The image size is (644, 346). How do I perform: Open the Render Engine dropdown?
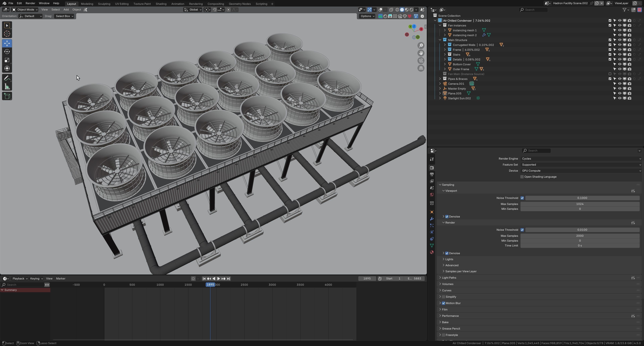[581, 159]
